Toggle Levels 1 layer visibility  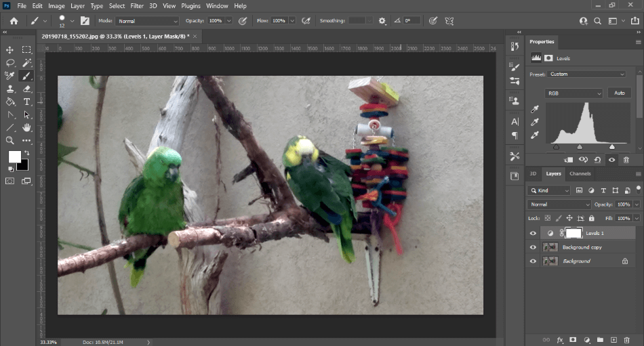click(533, 233)
